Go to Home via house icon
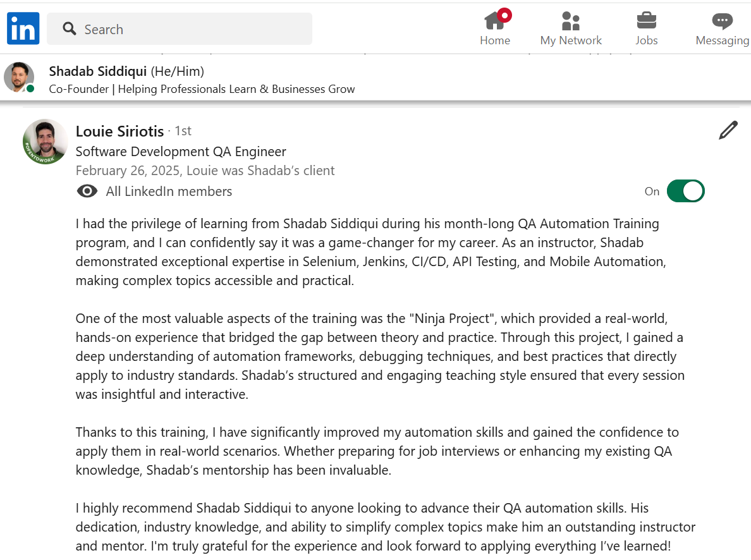The height and width of the screenshot is (560, 751). pyautogui.click(x=494, y=21)
